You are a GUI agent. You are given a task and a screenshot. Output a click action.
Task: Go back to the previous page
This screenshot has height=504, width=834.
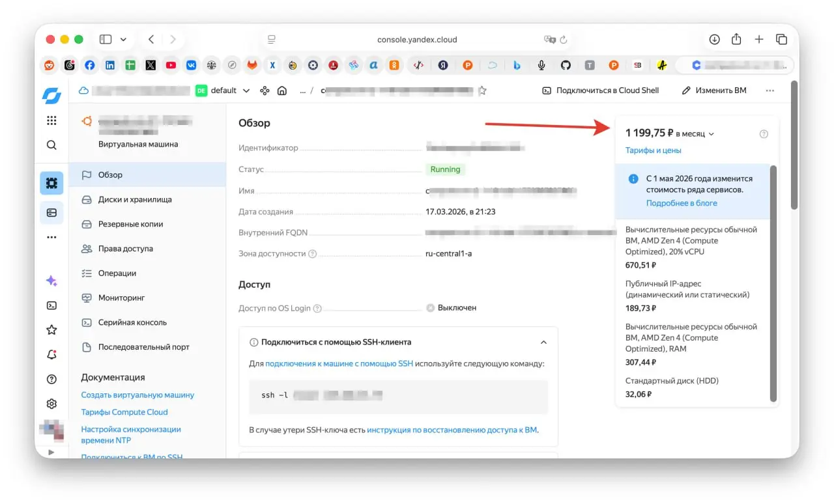click(x=151, y=40)
